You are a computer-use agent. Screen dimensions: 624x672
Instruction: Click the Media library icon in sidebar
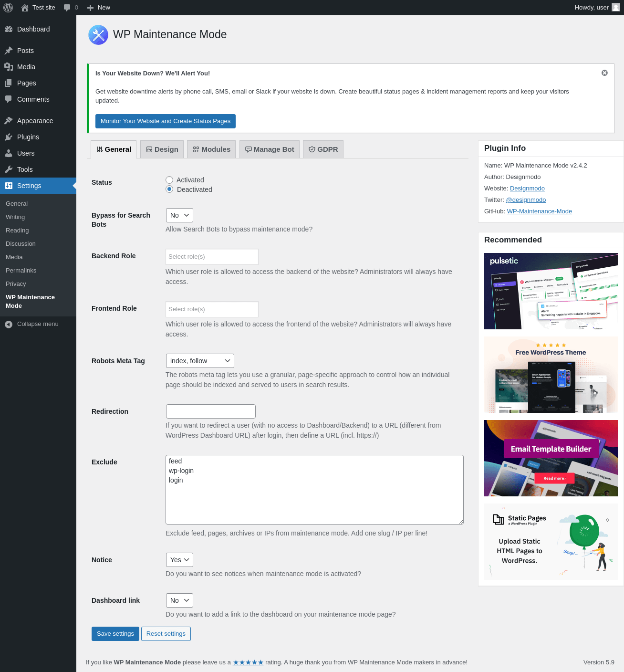(9, 67)
